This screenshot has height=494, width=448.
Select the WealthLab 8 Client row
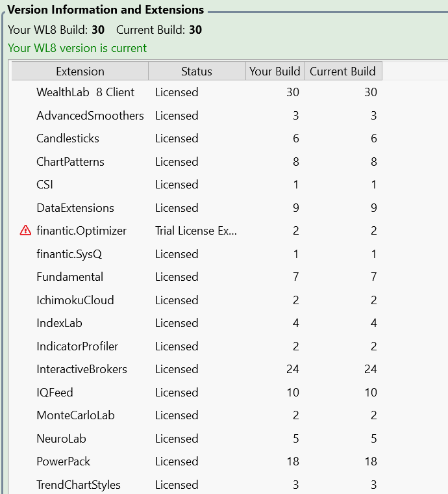coord(85,92)
